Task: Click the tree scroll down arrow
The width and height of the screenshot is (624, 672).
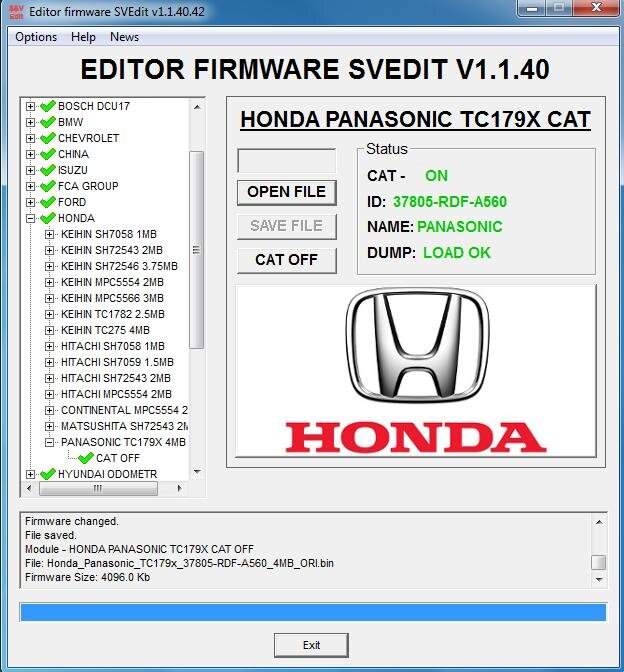Action: pos(197,472)
